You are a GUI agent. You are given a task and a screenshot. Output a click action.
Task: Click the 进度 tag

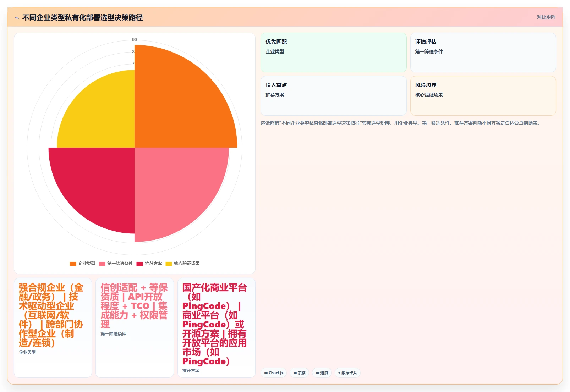point(322,373)
